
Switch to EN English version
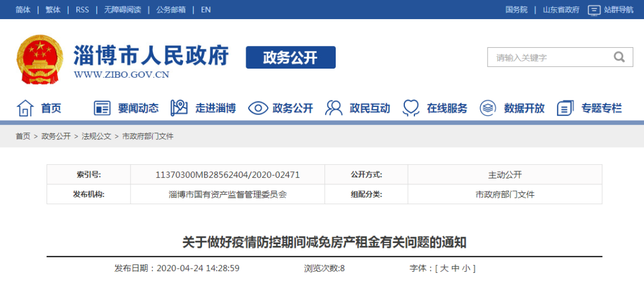(x=206, y=10)
